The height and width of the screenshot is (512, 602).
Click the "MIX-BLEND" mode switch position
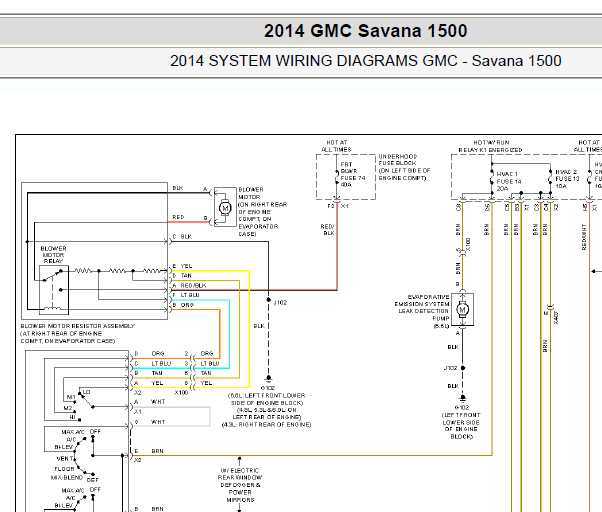67,477
